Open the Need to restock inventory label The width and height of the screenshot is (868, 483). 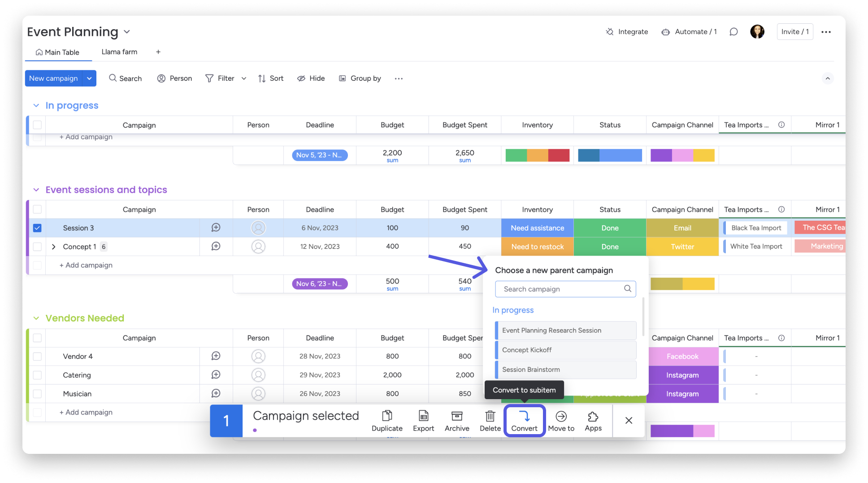coord(537,247)
